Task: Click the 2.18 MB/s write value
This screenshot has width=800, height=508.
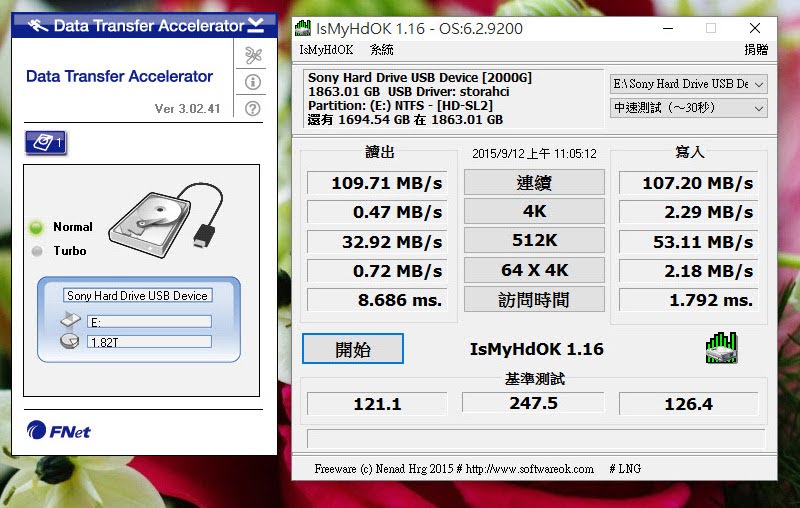Action: [689, 270]
